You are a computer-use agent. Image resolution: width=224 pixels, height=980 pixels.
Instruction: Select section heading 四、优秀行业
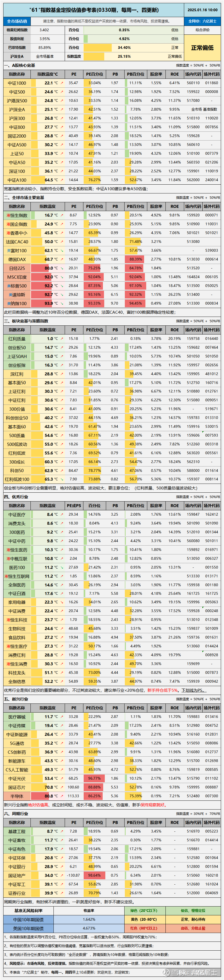(16, 497)
